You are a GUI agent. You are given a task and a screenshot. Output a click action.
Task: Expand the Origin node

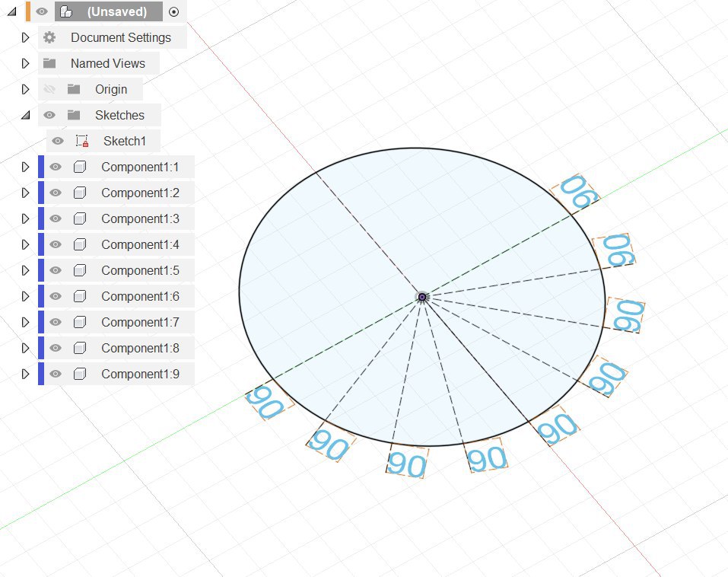tap(26, 89)
